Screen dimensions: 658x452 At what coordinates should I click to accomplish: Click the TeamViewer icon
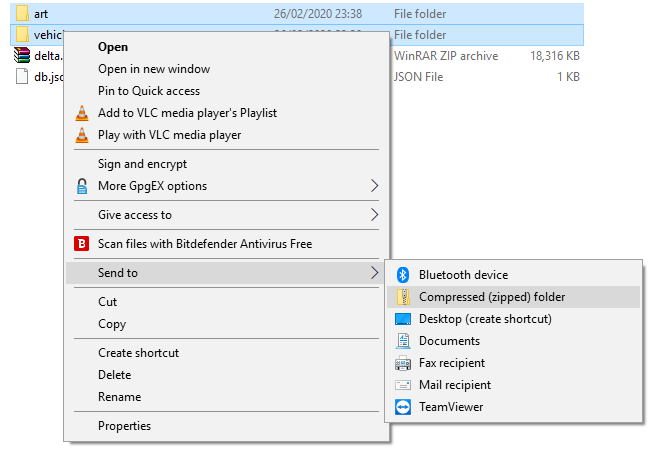(x=403, y=407)
